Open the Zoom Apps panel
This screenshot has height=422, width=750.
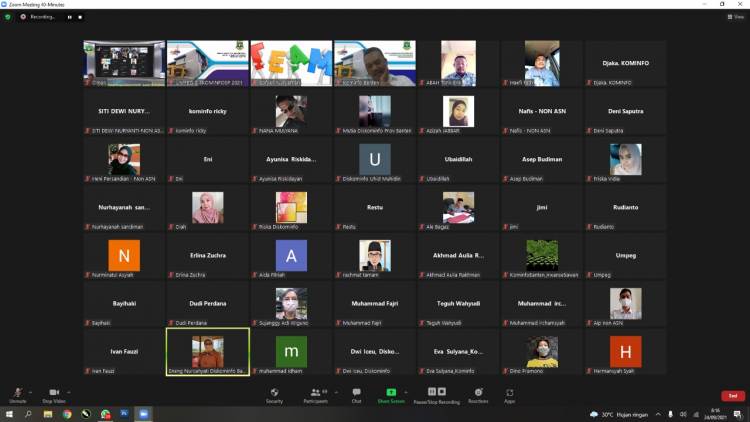tap(509, 394)
